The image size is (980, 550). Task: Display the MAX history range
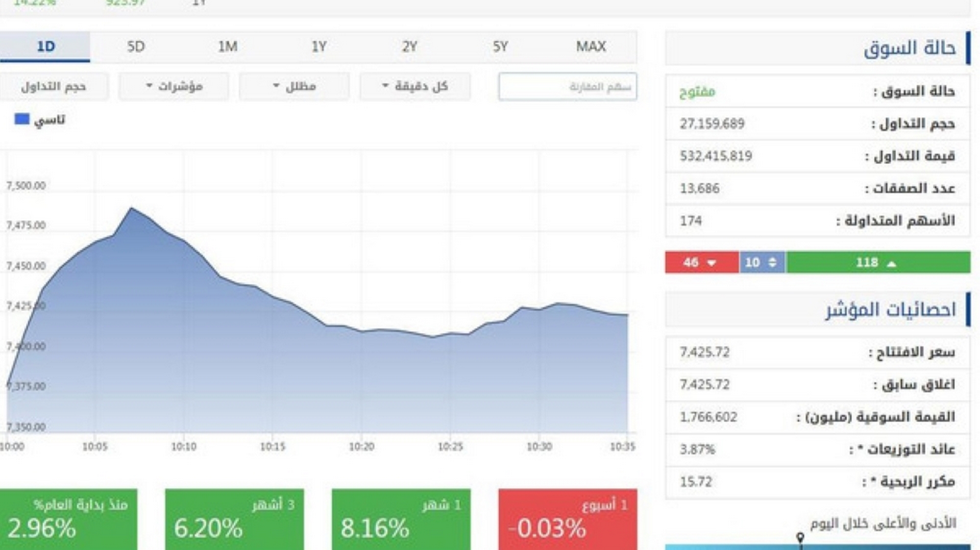click(591, 46)
